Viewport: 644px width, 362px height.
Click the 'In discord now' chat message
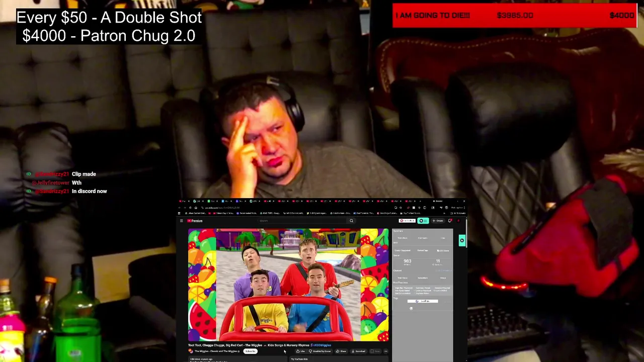click(89, 191)
